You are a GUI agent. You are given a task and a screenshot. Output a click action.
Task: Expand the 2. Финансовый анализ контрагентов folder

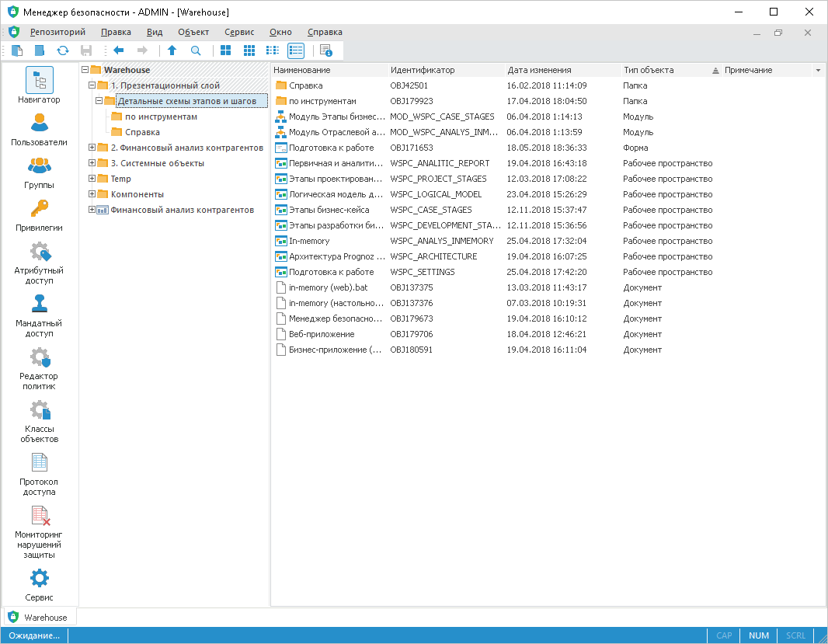point(92,148)
